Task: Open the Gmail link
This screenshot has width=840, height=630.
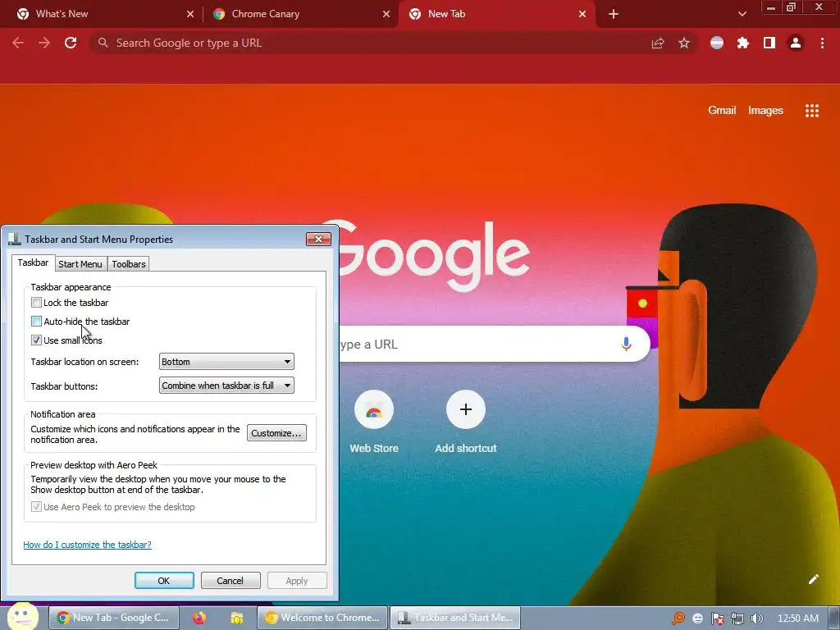Action: 722,111
